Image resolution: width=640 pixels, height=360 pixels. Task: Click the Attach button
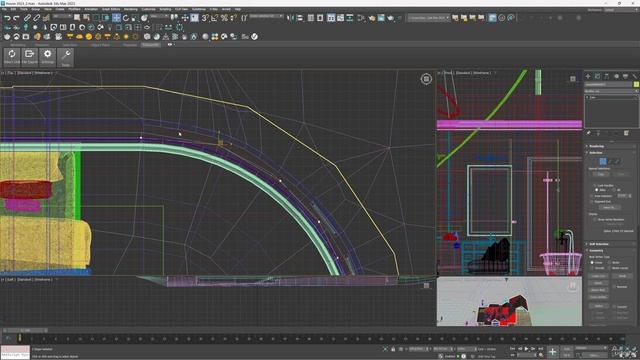pyautogui.click(x=598, y=283)
